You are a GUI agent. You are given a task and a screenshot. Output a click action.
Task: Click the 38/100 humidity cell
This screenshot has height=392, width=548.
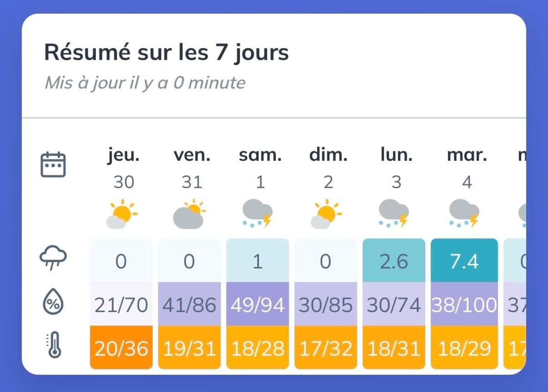pos(464,304)
